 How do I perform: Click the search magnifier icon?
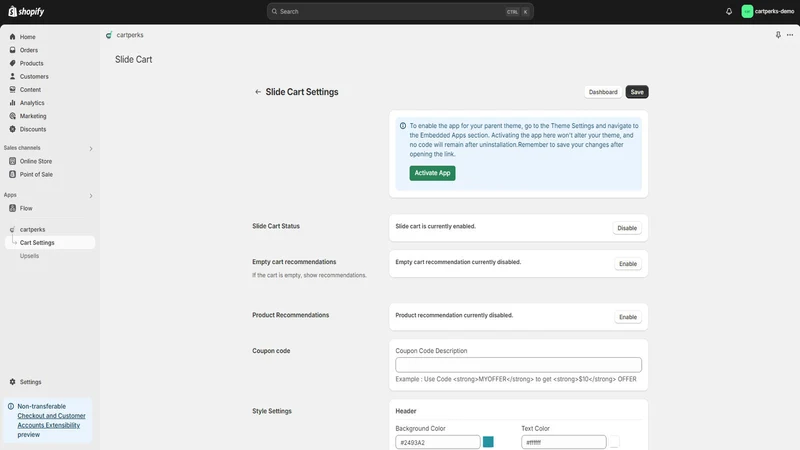coord(274,11)
